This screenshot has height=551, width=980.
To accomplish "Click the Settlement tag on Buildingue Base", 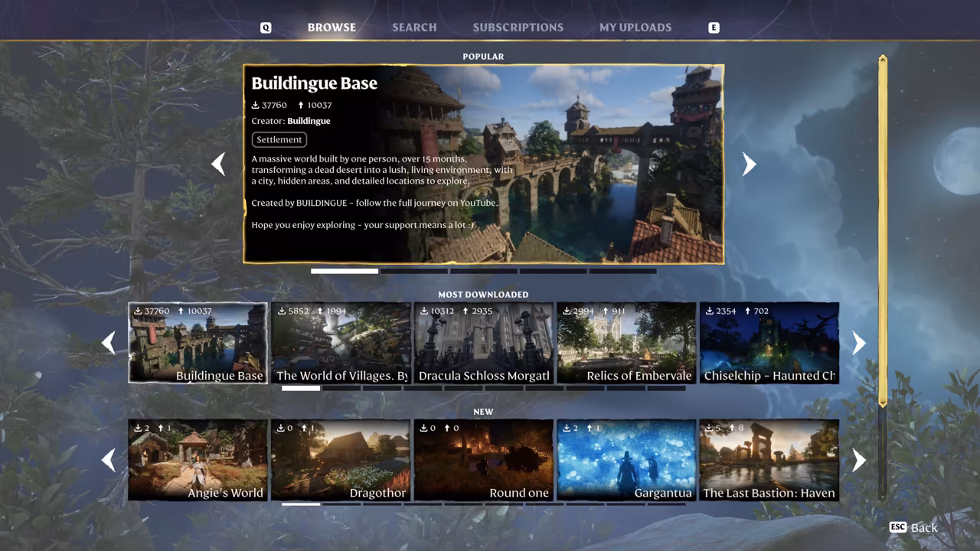I will tap(279, 139).
